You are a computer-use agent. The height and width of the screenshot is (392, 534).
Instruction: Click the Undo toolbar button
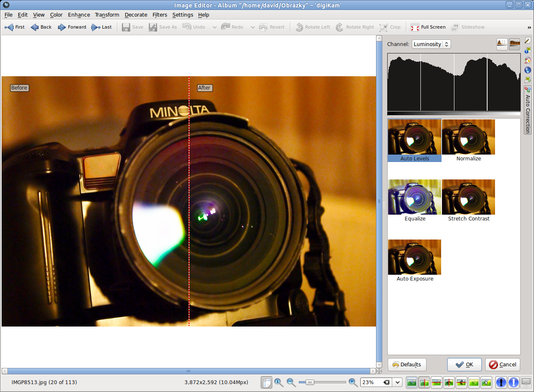194,27
